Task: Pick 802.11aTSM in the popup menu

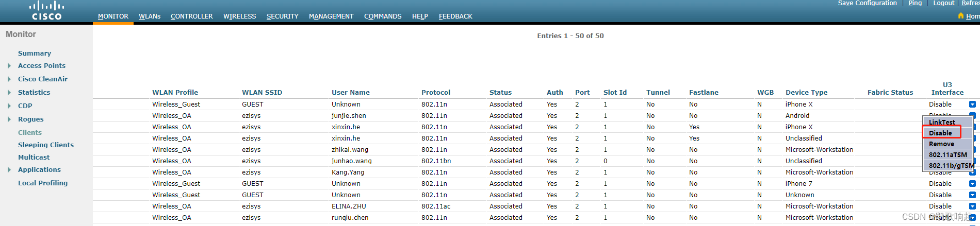Action: point(948,155)
